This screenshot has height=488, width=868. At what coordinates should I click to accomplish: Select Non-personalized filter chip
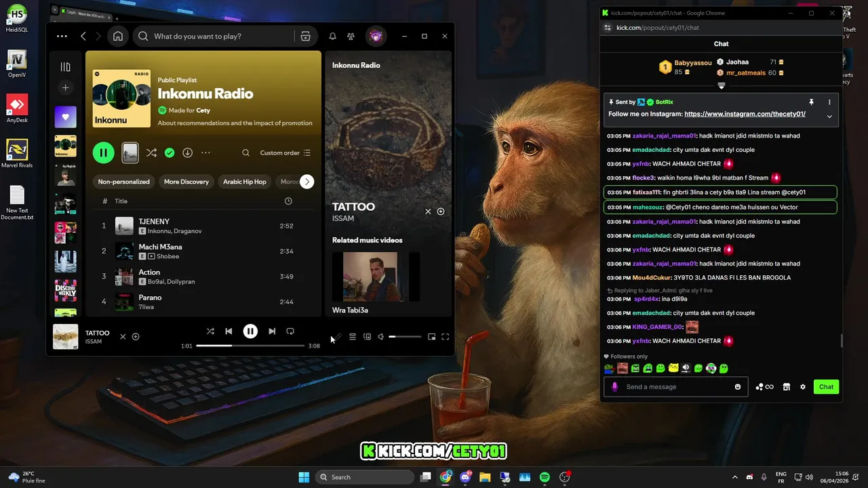pos(123,182)
